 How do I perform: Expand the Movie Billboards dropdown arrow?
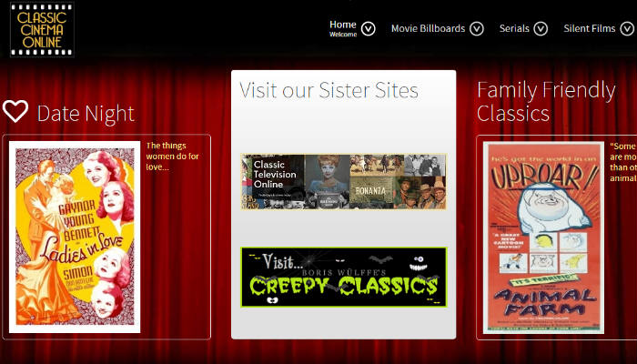tap(476, 28)
